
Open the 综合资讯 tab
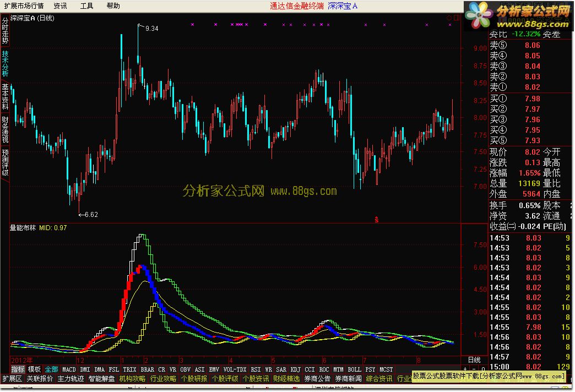(x=379, y=378)
